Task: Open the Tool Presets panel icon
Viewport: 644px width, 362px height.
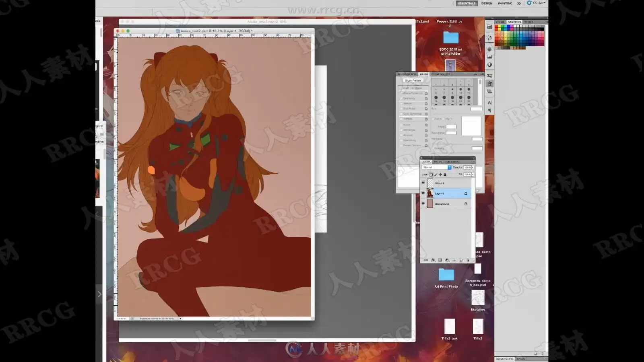Action: 489,76
